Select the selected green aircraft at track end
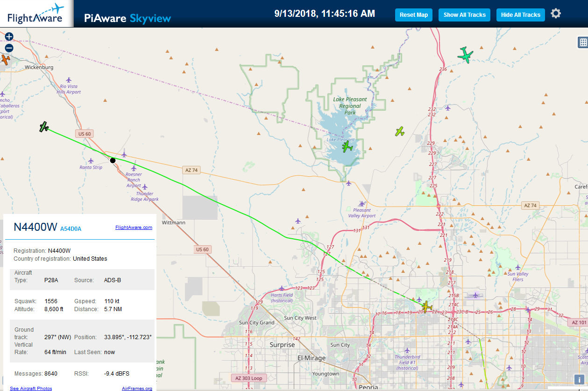Viewport: 588px width, 391px height. tap(44, 127)
